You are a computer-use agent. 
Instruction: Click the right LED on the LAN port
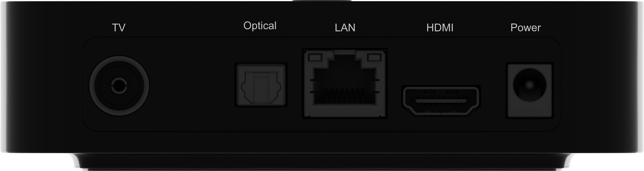[374, 57]
